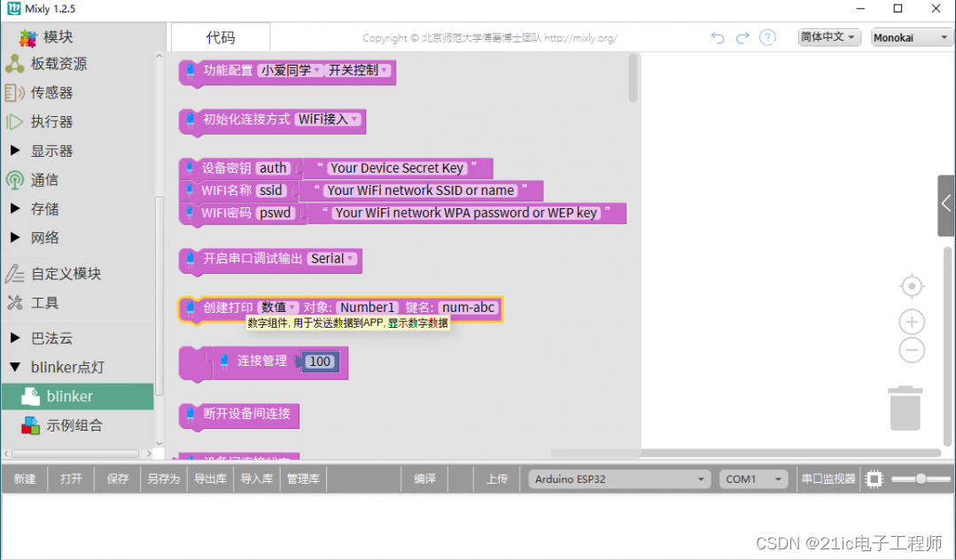Click the category sidebar vertical scrollbar

(x=159, y=296)
